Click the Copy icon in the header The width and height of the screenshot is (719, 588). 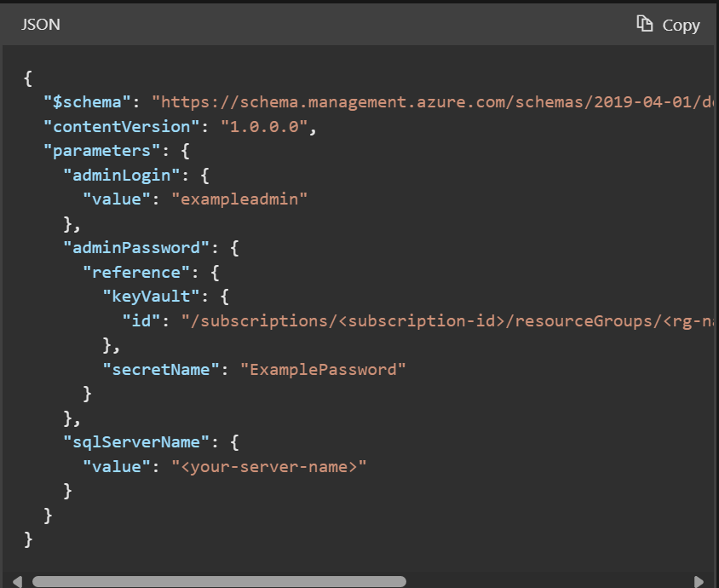(646, 24)
